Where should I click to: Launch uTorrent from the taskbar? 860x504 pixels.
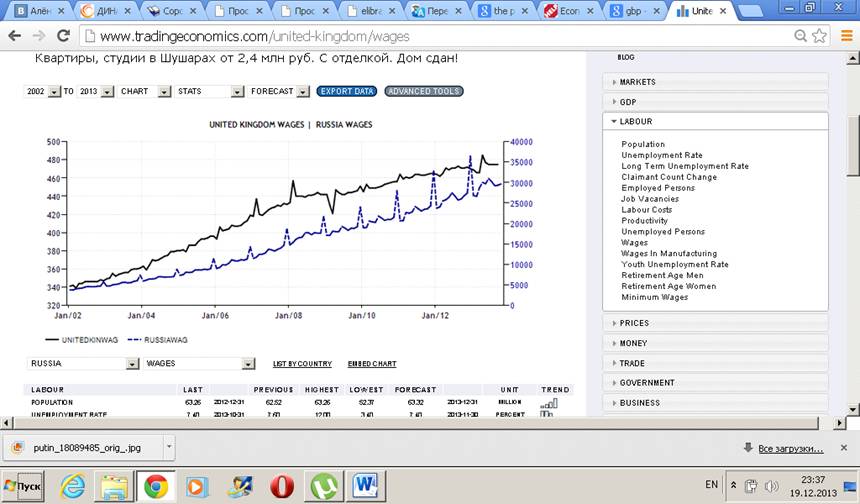324,486
